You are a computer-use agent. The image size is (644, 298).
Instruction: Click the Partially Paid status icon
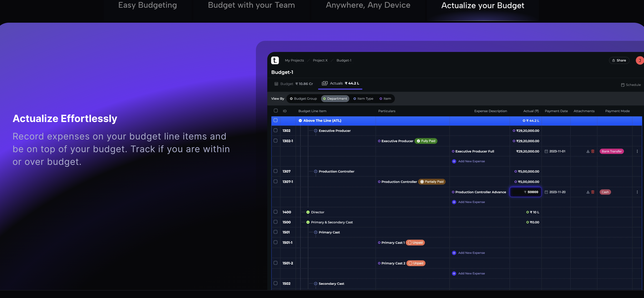click(422, 182)
